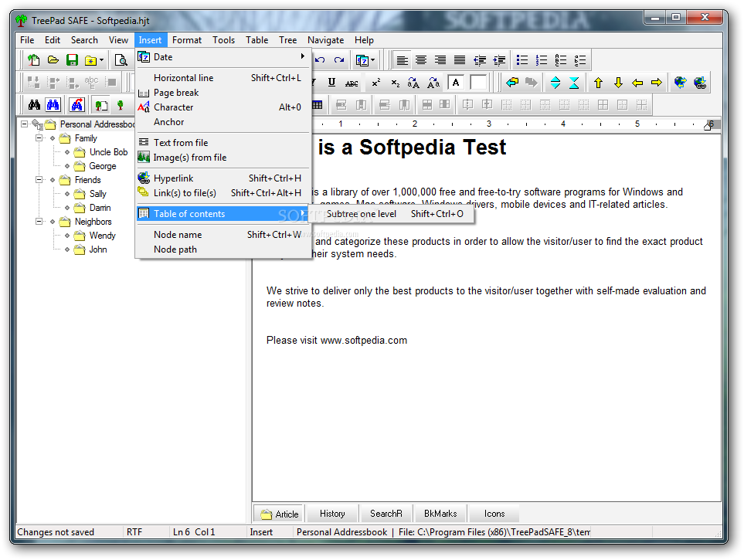Switch to the SearchR tab
744x560 pixels.
pyautogui.click(x=386, y=514)
